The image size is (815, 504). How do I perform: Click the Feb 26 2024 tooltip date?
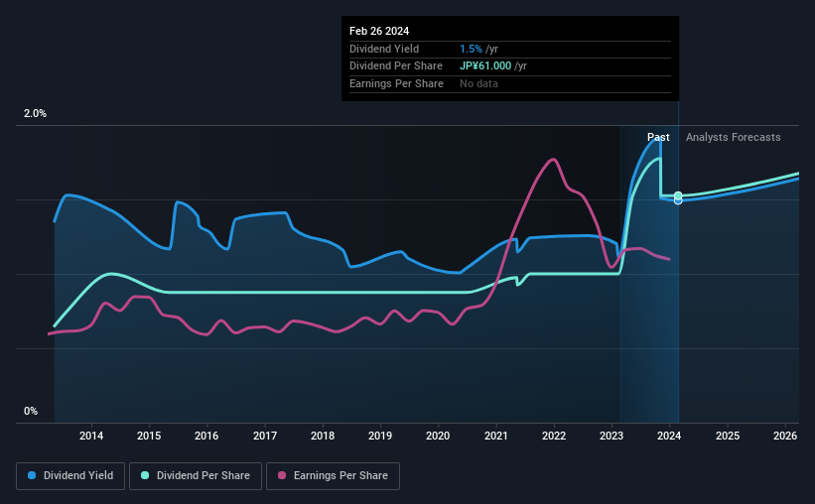pyautogui.click(x=379, y=31)
